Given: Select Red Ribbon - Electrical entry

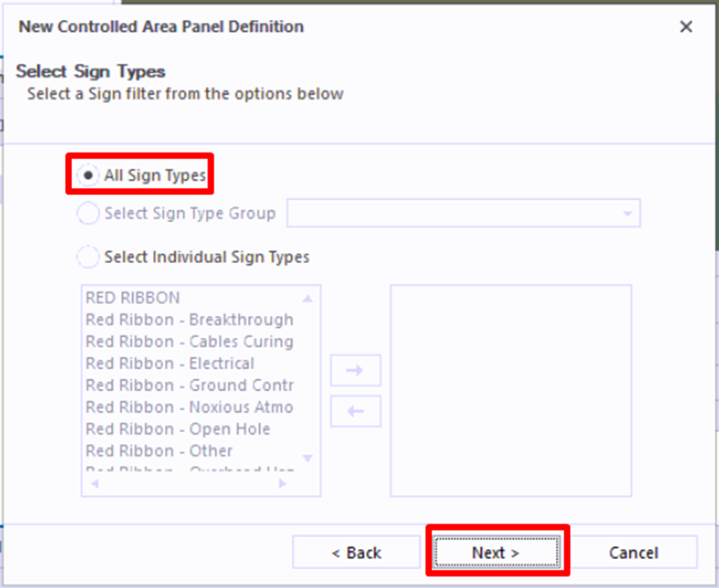Looking at the screenshot, I should point(170,363).
